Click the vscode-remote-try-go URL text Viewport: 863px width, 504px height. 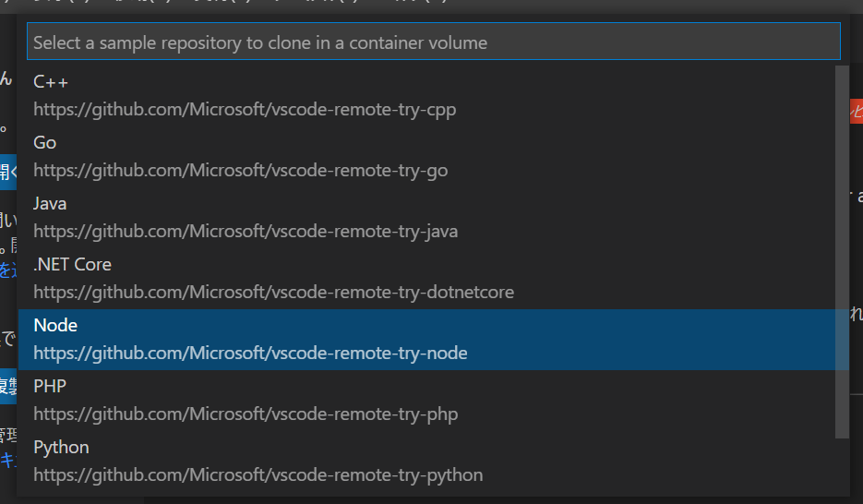click(x=241, y=171)
